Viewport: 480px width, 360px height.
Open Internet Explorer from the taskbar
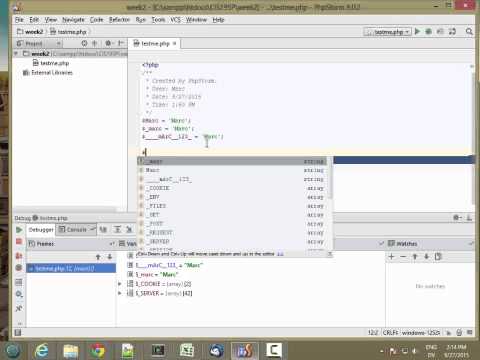pos(42,351)
